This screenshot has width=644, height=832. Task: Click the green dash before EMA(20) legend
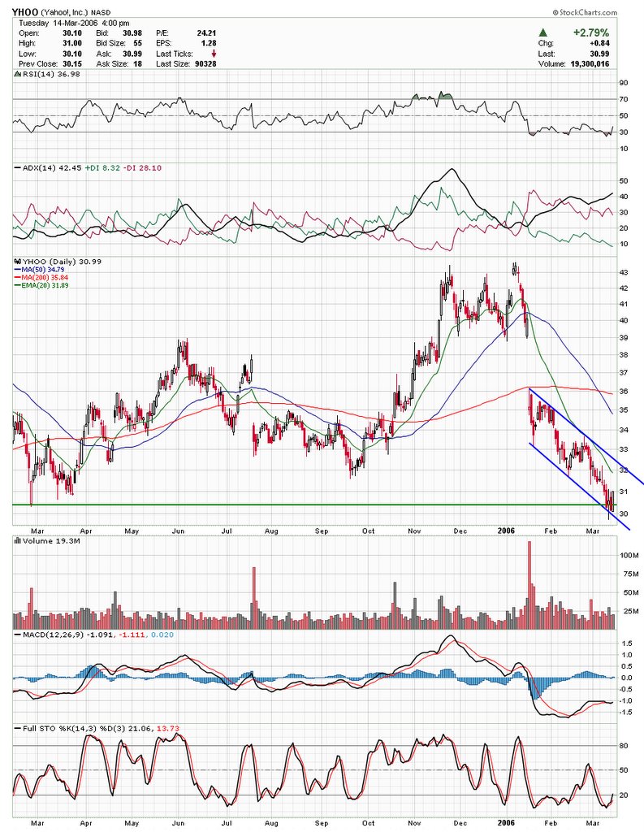17,285
